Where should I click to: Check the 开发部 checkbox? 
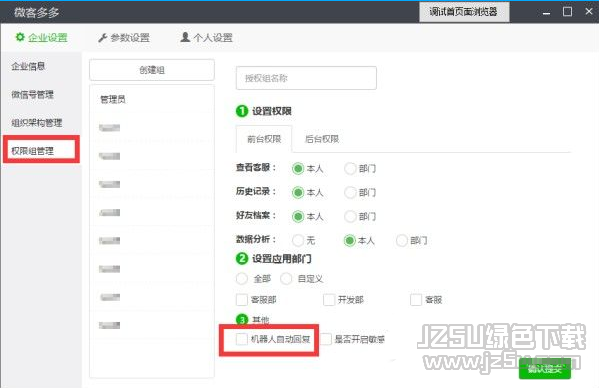coord(329,300)
